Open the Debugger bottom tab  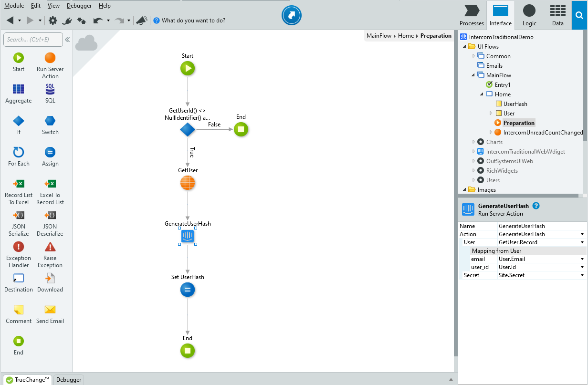click(x=69, y=380)
